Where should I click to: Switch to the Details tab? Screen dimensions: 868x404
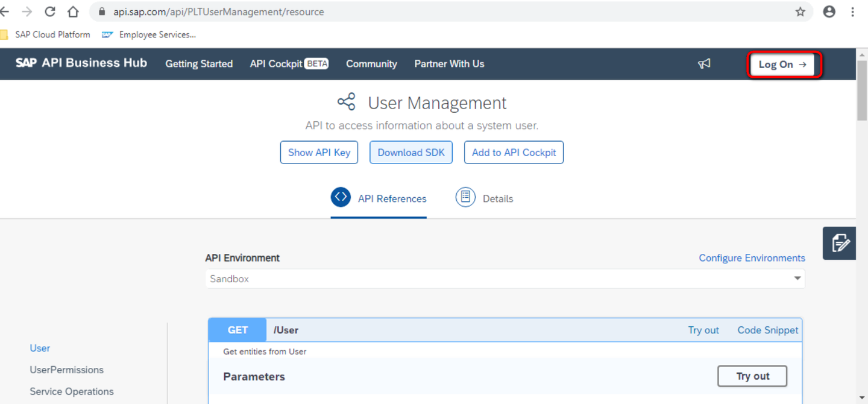pyautogui.click(x=498, y=198)
